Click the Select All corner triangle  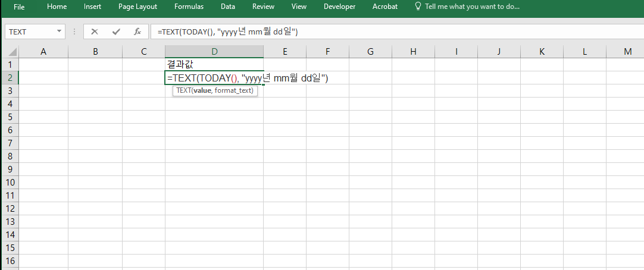[12, 52]
